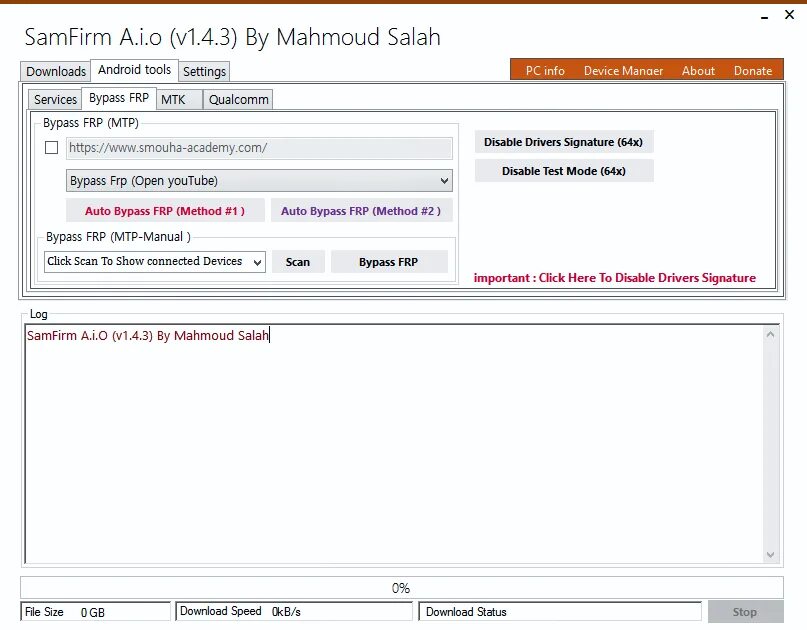Click the File Size 0 GB field
This screenshot has height=630, width=807.
click(x=95, y=612)
